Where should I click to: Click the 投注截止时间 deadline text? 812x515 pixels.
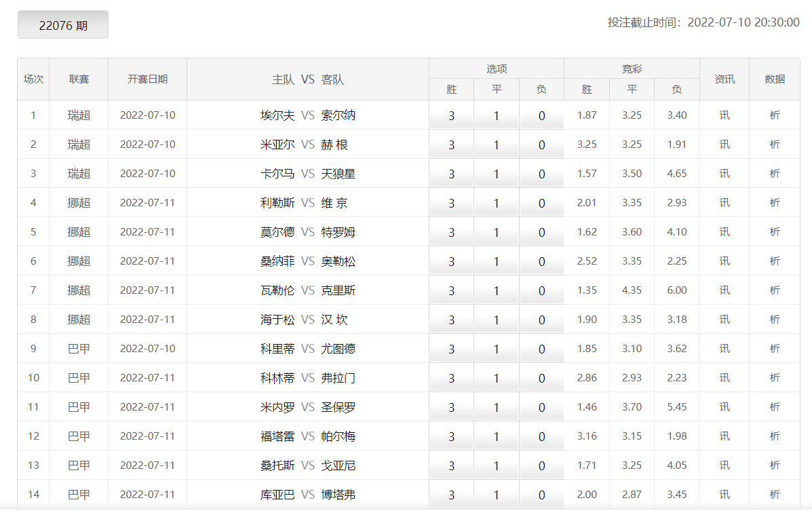pos(703,22)
